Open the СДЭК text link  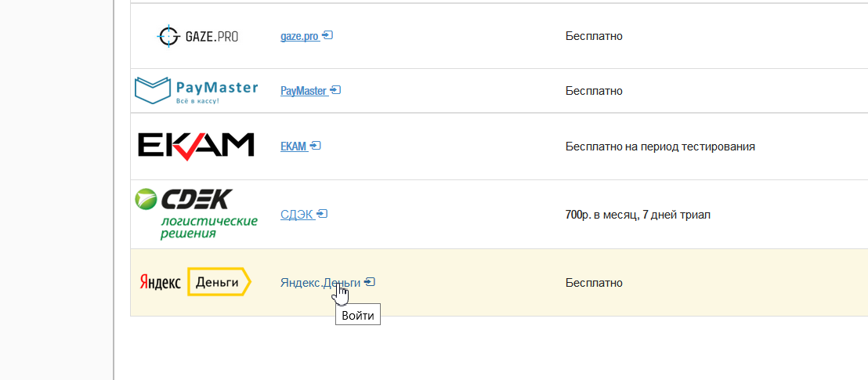click(x=297, y=214)
